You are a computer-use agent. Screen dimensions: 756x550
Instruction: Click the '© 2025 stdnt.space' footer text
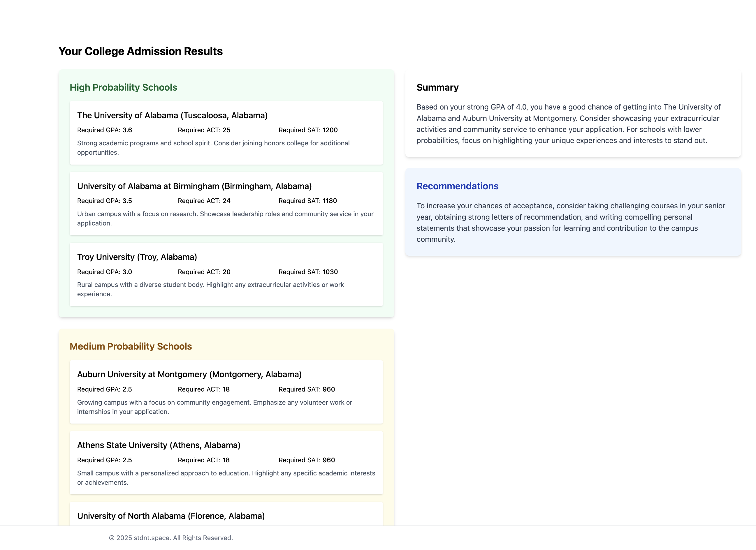pyautogui.click(x=171, y=538)
